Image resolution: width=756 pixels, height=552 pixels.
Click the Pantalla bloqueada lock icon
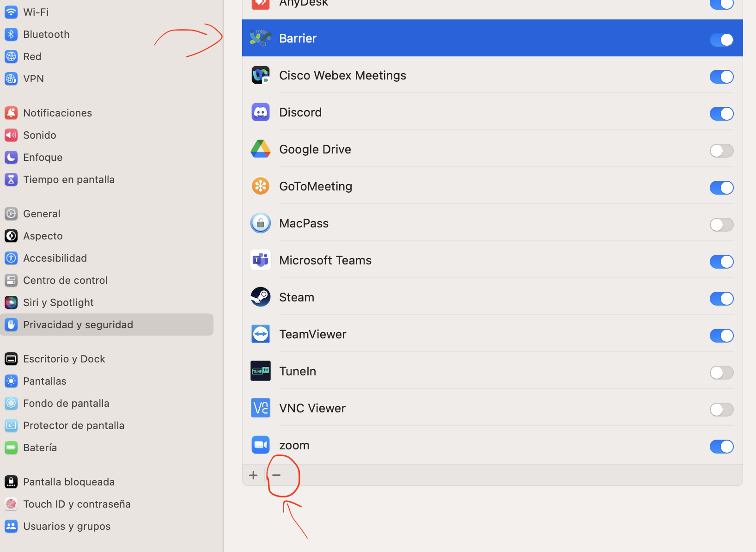click(11, 482)
